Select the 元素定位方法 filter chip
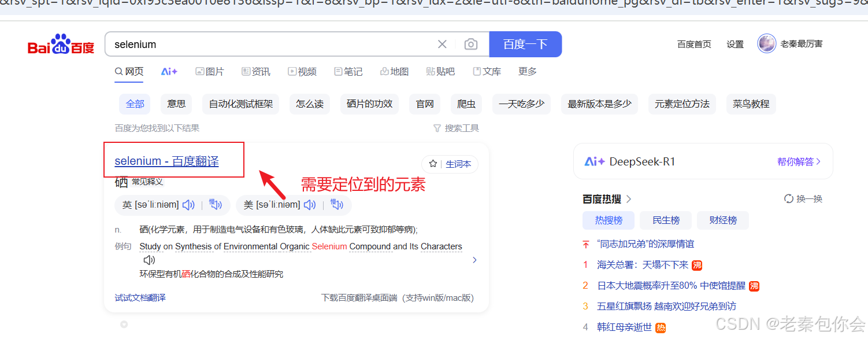The width and height of the screenshot is (868, 339). [682, 104]
